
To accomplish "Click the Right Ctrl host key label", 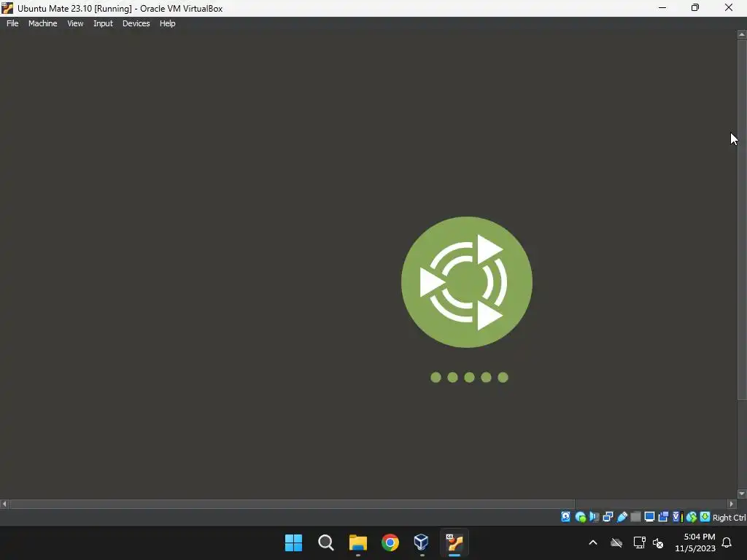I will tap(729, 518).
